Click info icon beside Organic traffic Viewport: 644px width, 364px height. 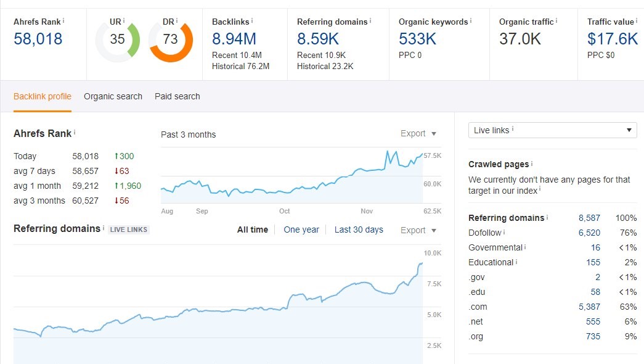click(556, 21)
